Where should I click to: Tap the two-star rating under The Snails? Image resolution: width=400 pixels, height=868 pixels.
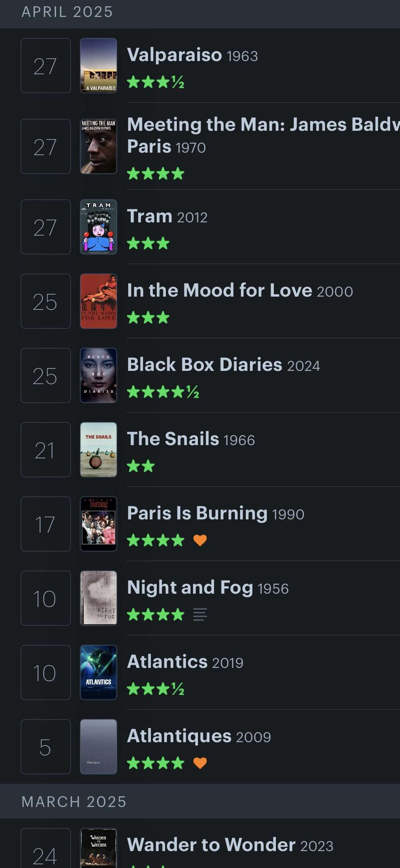[141, 466]
